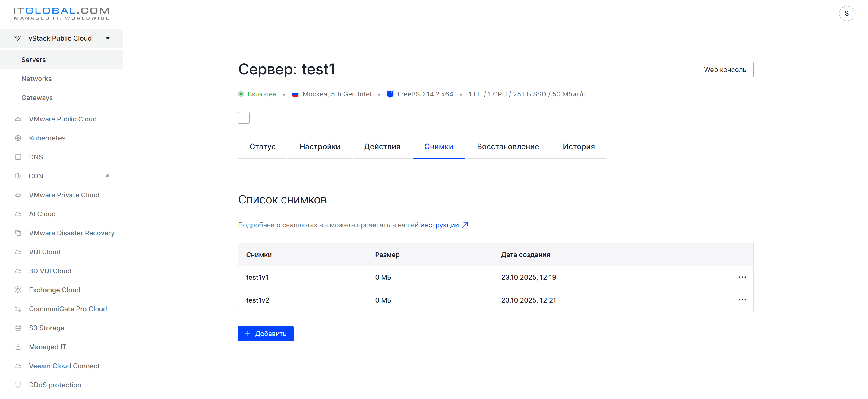Collapse the vStack Public Cloud dropdown arrow
Screen dimensions: 868x399
click(108, 38)
